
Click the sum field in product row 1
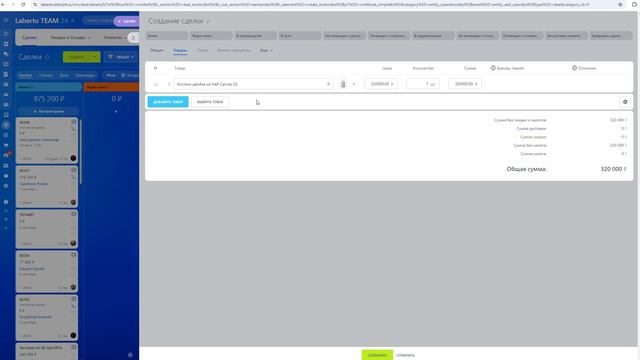point(465,84)
